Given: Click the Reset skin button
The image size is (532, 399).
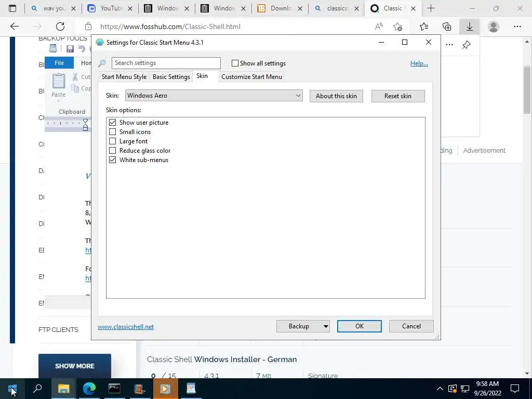Looking at the screenshot, I should tap(398, 96).
